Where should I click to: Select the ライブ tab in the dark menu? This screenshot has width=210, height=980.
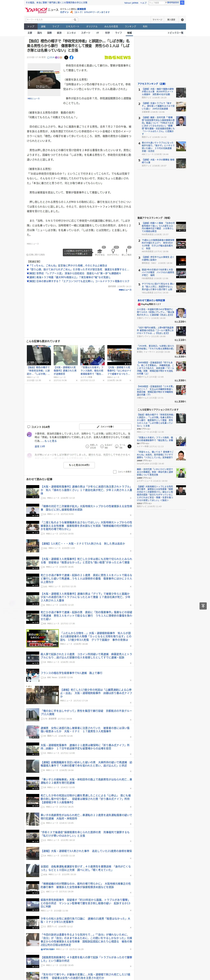pos(56,26)
